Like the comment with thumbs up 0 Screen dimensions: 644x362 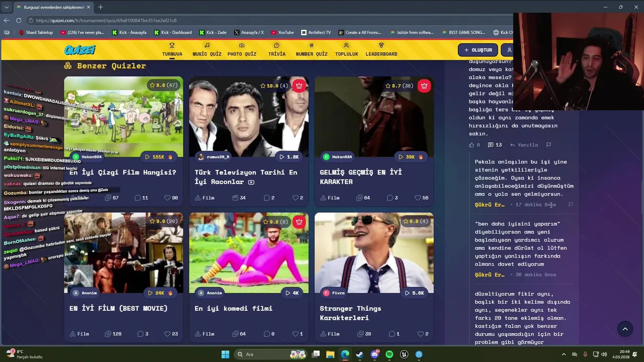(474, 145)
